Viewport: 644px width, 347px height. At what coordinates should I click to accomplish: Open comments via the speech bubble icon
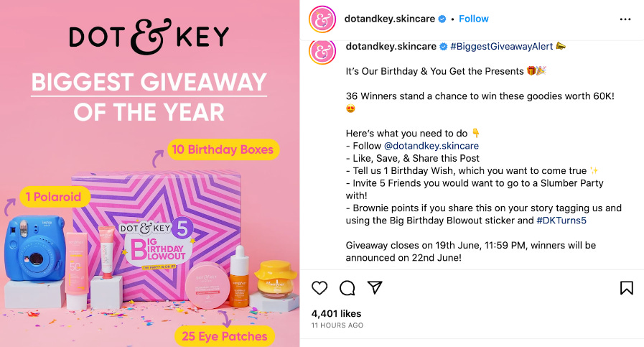pyautogui.click(x=347, y=288)
